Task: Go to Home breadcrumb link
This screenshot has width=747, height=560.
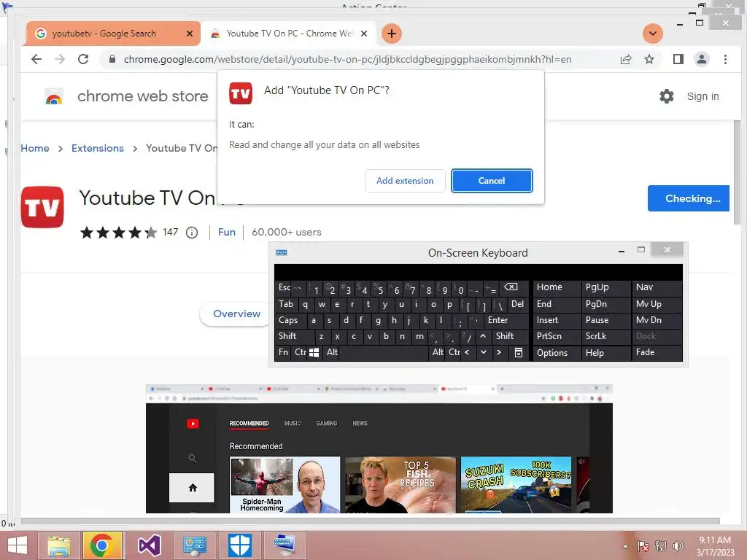Action: [35, 148]
